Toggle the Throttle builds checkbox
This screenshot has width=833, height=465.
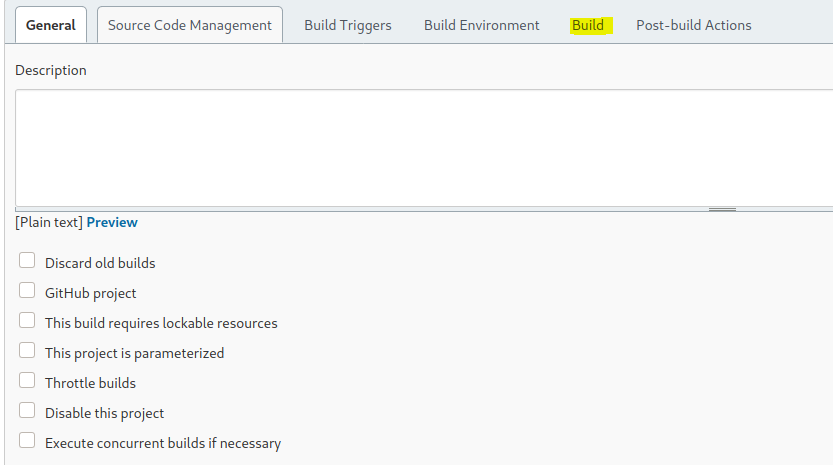[x=27, y=381]
